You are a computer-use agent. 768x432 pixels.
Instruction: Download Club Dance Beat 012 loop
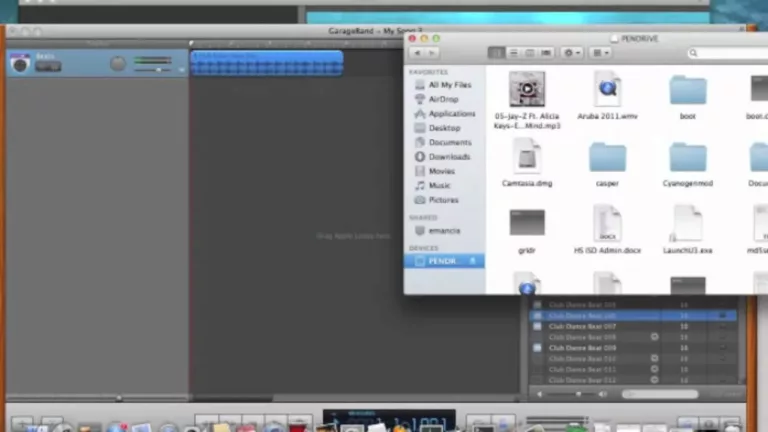[x=654, y=380]
